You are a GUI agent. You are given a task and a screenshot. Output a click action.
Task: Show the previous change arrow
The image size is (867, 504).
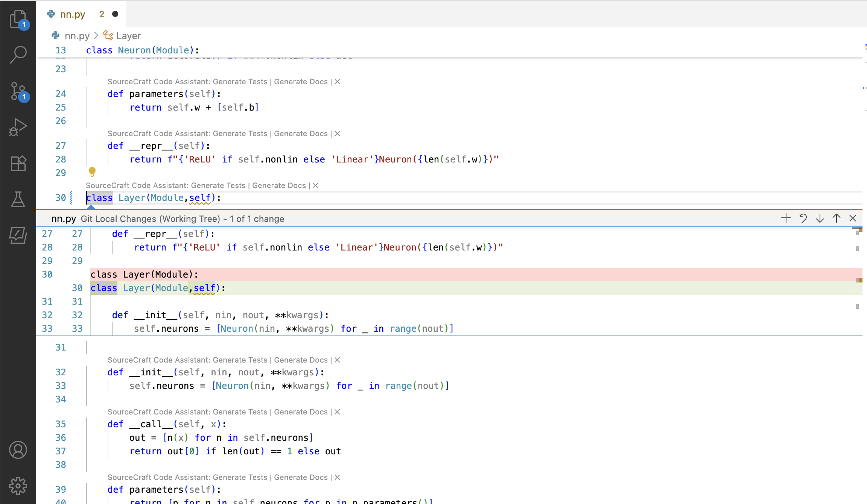[x=836, y=218]
